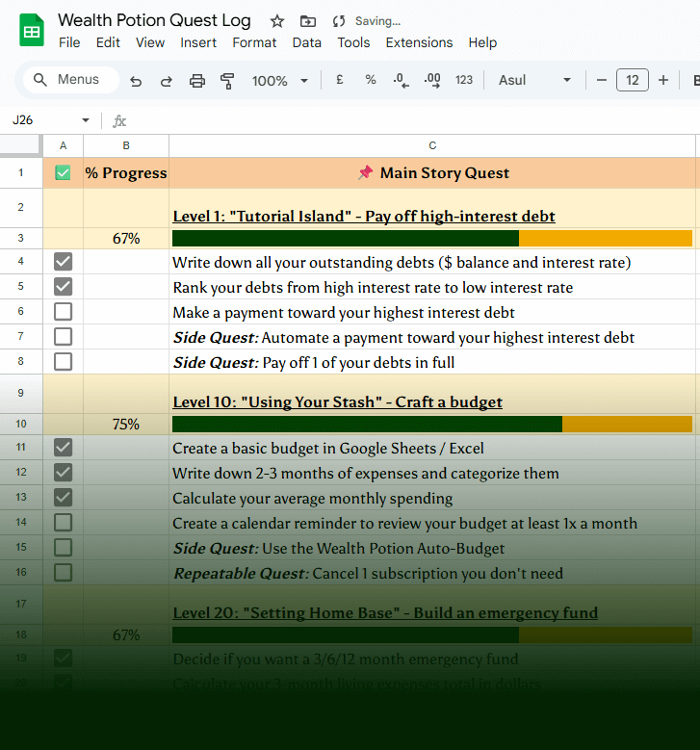Click the undo arrow in toolbar
Image resolution: width=700 pixels, height=750 pixels.
(x=136, y=81)
